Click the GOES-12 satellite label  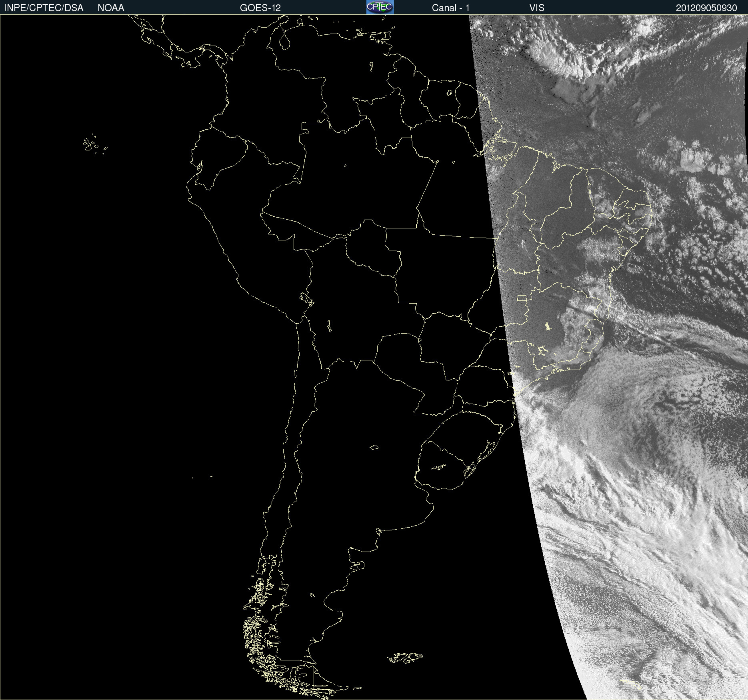tap(260, 8)
